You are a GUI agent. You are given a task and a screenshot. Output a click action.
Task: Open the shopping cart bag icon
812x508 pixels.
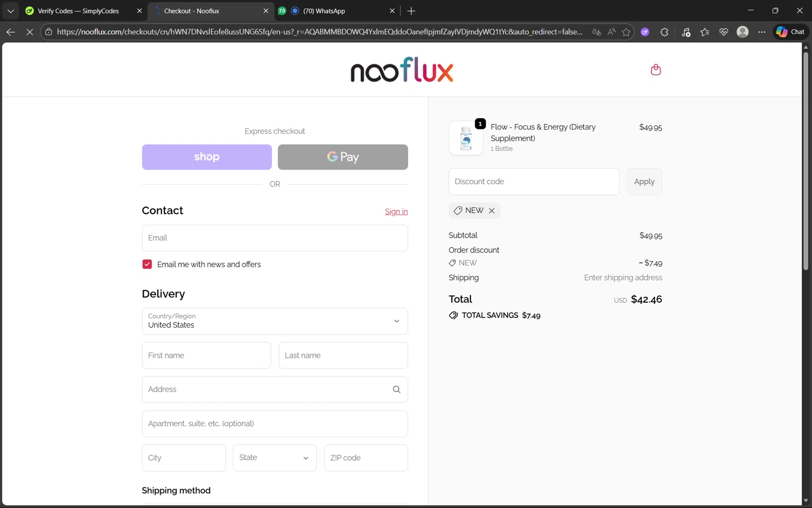click(x=656, y=70)
